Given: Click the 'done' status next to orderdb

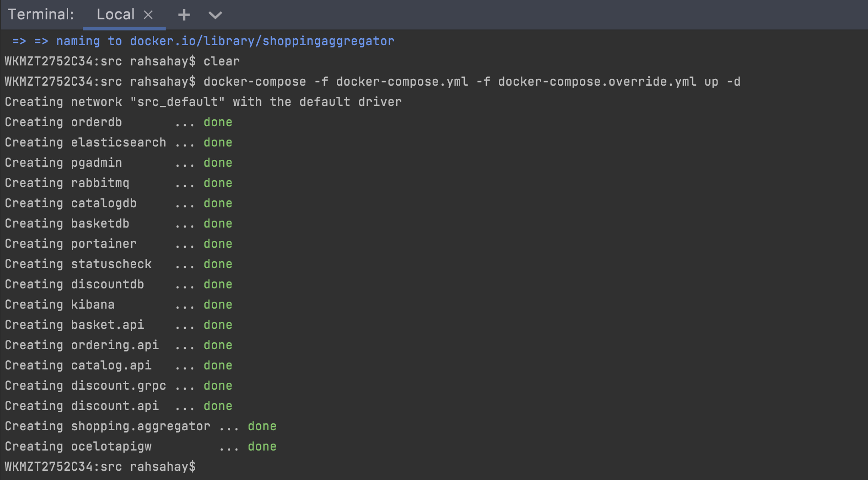Looking at the screenshot, I should tap(218, 122).
